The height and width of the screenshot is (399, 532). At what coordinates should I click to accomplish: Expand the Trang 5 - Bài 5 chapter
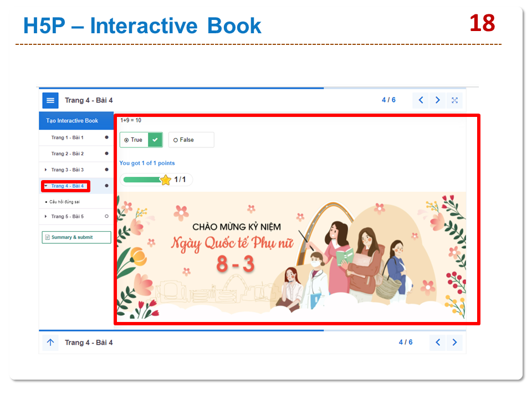46,216
